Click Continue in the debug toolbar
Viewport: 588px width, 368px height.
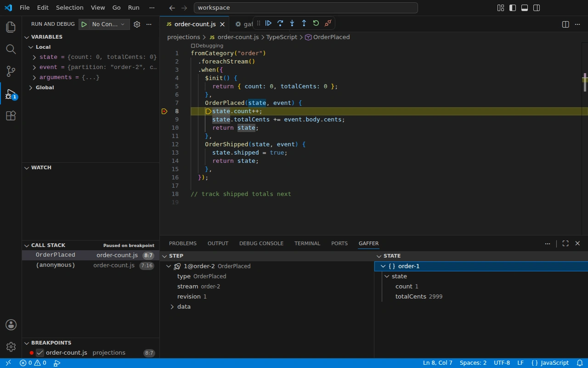[x=268, y=23]
